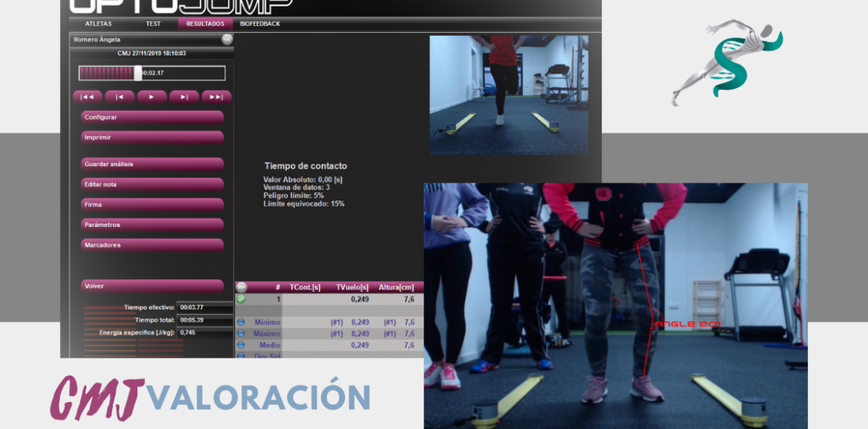
Task: Step back one frame
Action: [119, 97]
